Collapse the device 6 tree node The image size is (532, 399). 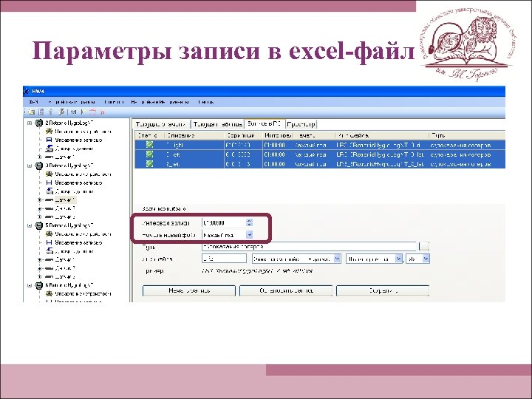(x=30, y=286)
